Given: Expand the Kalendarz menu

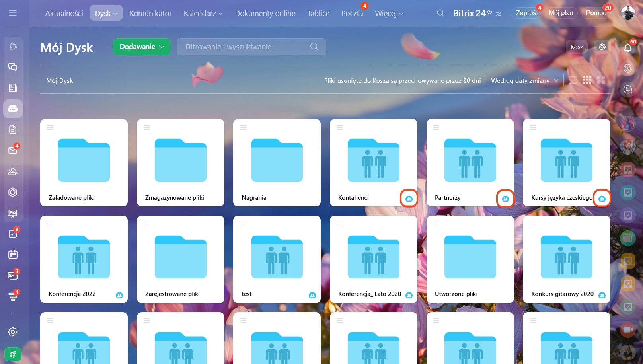Looking at the screenshot, I should click(203, 13).
